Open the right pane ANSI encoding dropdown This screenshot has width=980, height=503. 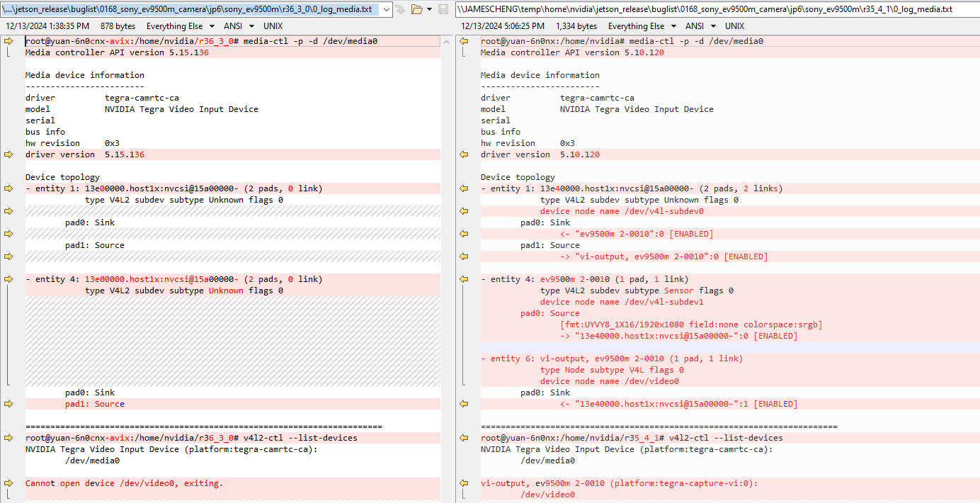click(700, 26)
